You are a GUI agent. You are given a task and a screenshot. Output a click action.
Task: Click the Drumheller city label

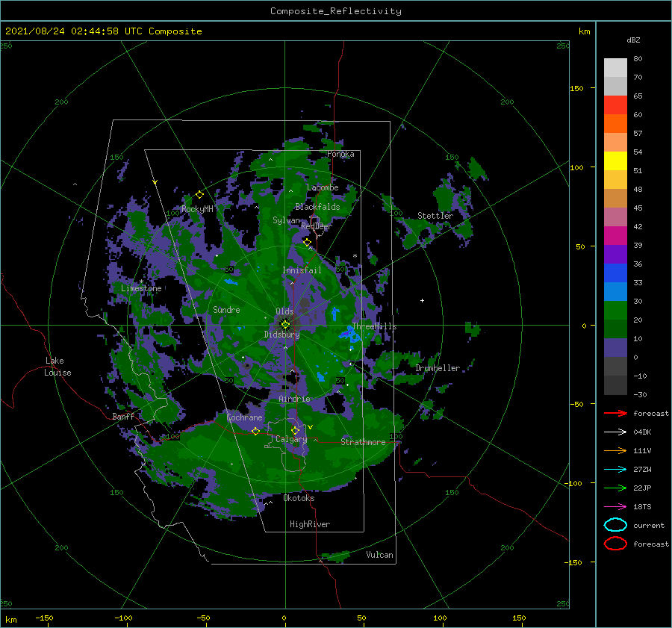[438, 368]
